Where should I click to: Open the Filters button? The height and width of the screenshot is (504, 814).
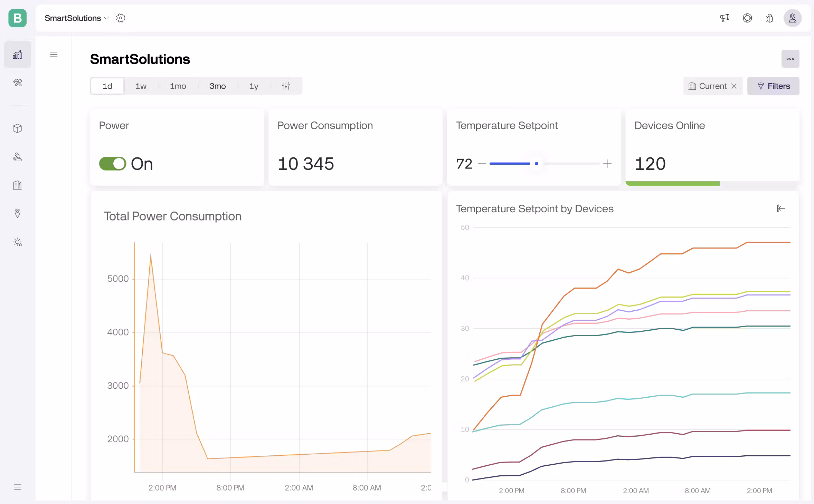point(773,86)
